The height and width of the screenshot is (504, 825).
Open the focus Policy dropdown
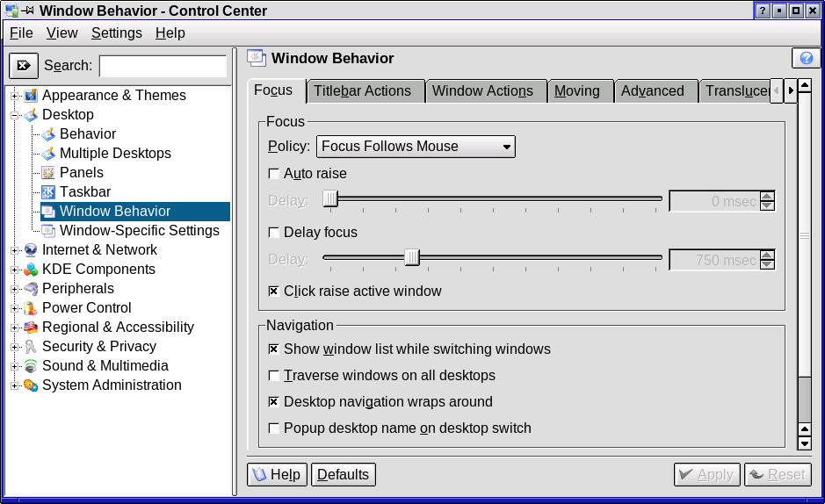(416, 147)
